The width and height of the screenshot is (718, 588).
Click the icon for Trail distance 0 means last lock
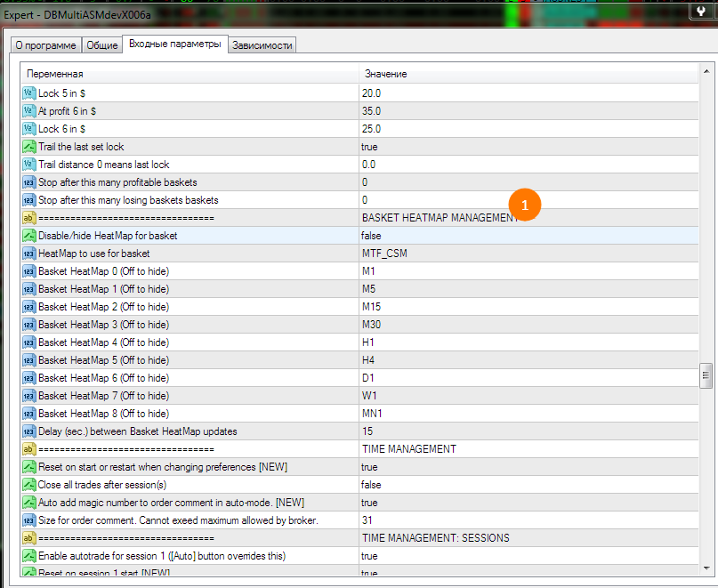pos(28,165)
